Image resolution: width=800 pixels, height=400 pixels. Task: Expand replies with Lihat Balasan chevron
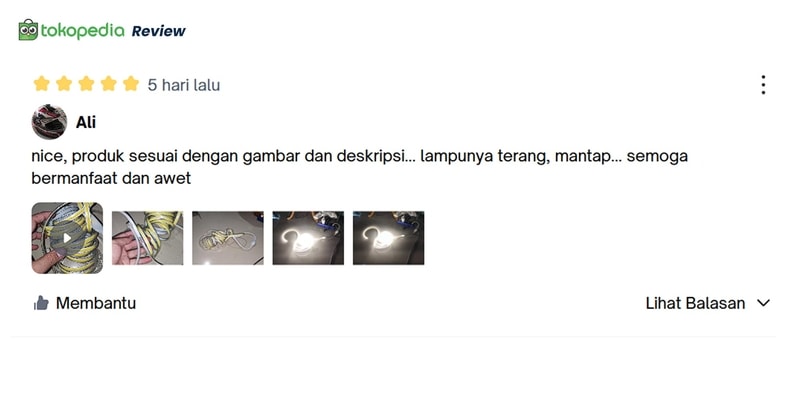(763, 303)
